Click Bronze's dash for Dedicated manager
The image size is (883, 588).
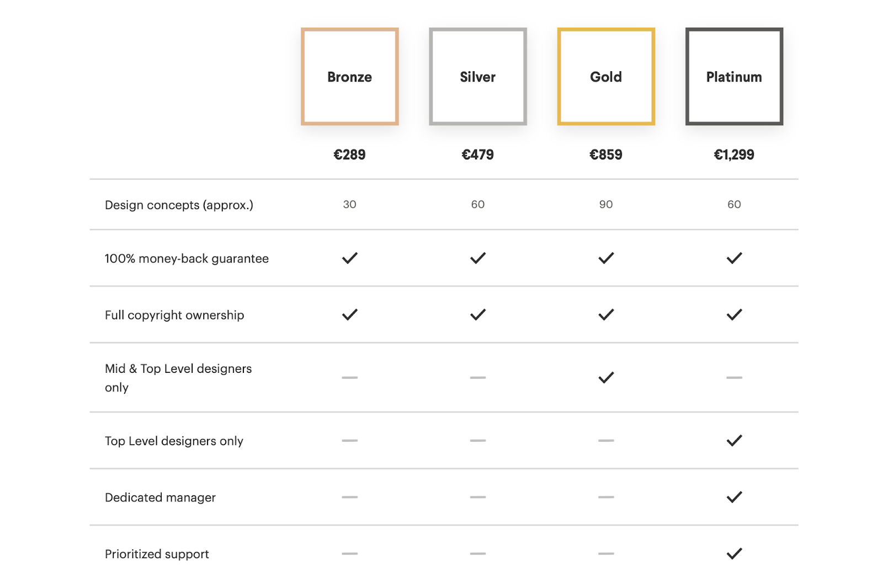click(x=349, y=497)
